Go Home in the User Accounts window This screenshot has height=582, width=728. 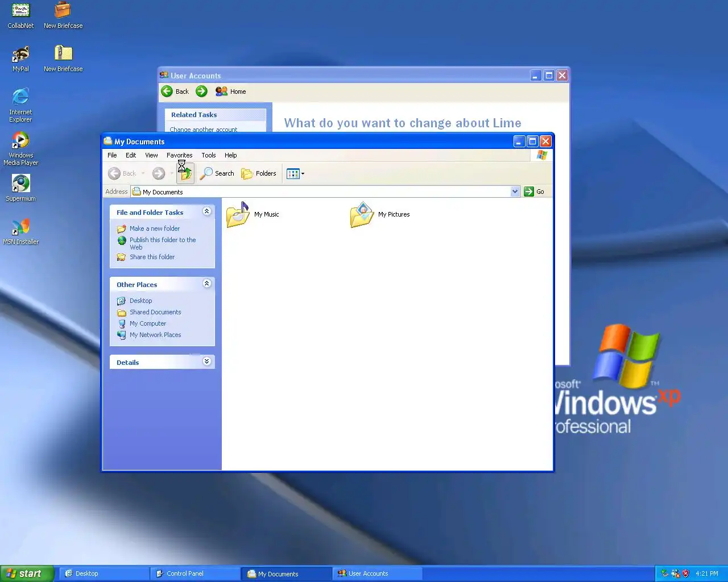(231, 92)
